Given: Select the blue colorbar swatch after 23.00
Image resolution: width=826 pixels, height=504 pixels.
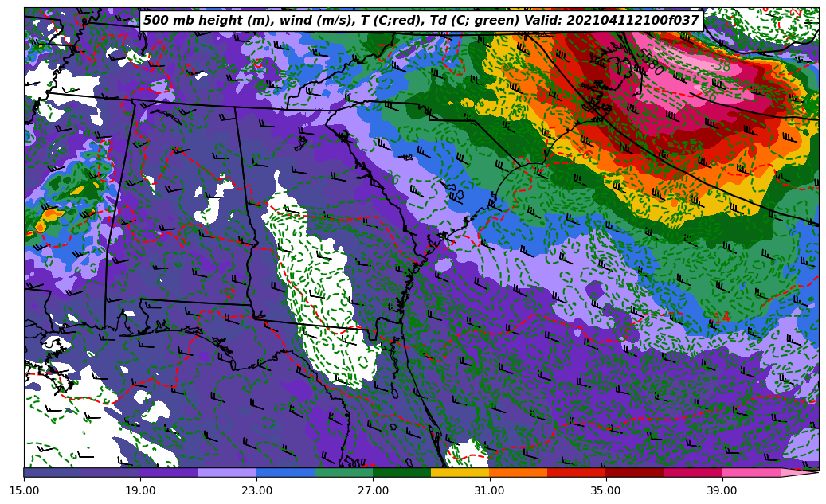Looking at the screenshot, I should coord(285,472).
